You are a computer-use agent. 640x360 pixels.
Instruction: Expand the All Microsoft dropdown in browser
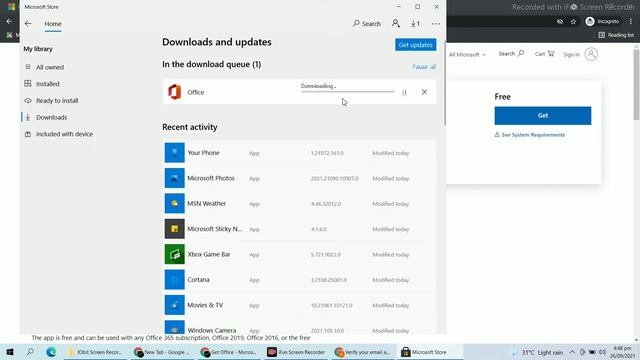point(467,54)
